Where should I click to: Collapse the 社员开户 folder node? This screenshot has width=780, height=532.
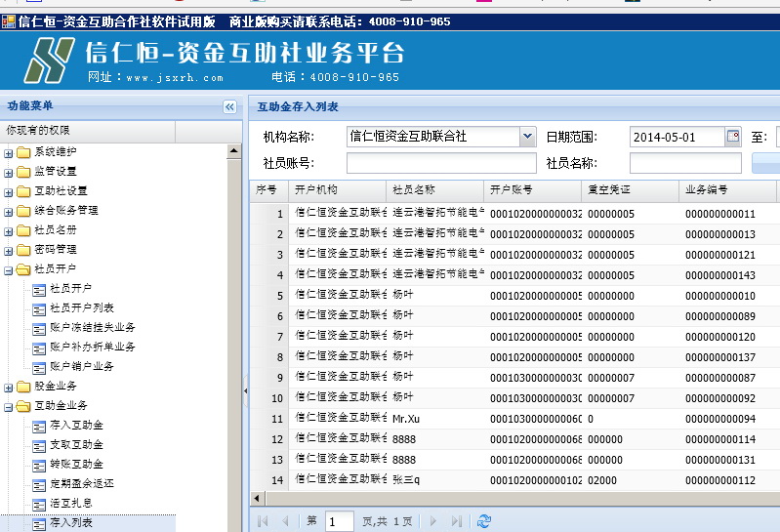[x=9, y=271]
